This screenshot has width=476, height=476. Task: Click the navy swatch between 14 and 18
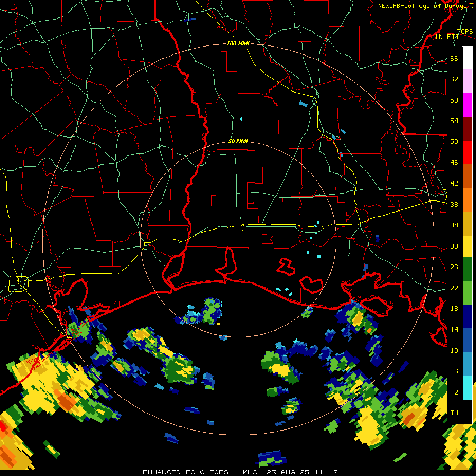pyautogui.click(x=467, y=317)
